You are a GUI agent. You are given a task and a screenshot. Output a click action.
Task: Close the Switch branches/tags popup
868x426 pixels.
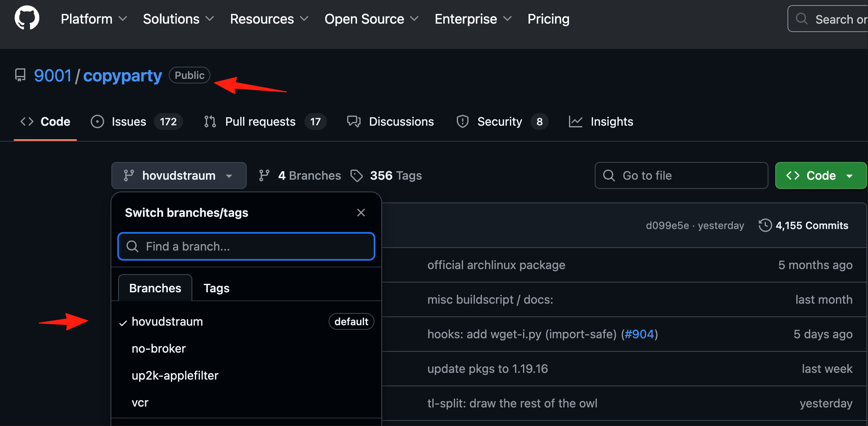[x=361, y=213]
